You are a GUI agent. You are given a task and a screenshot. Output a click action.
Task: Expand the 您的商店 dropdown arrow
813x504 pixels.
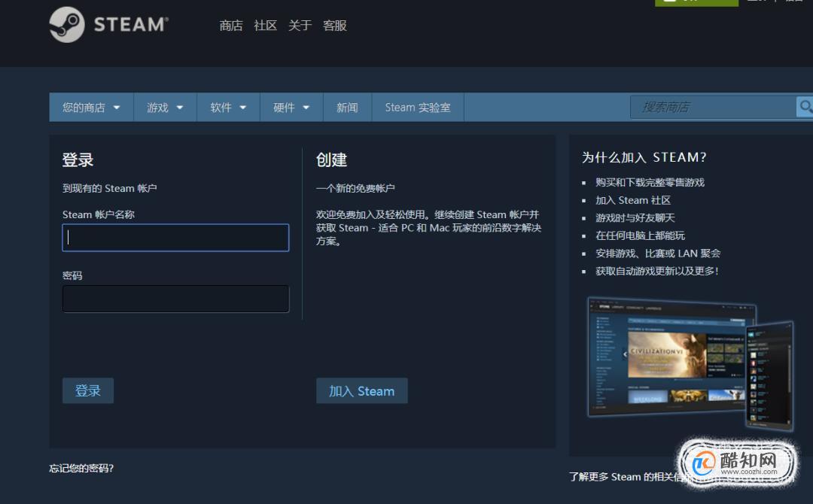pyautogui.click(x=117, y=108)
